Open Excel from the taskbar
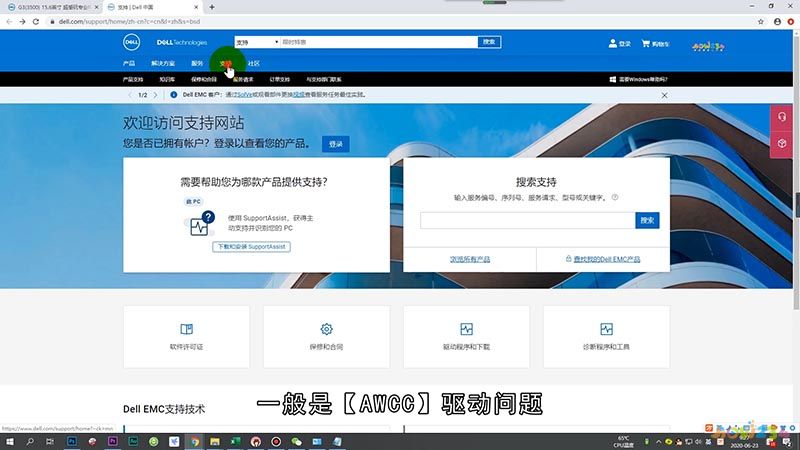800x450 pixels. click(235, 441)
